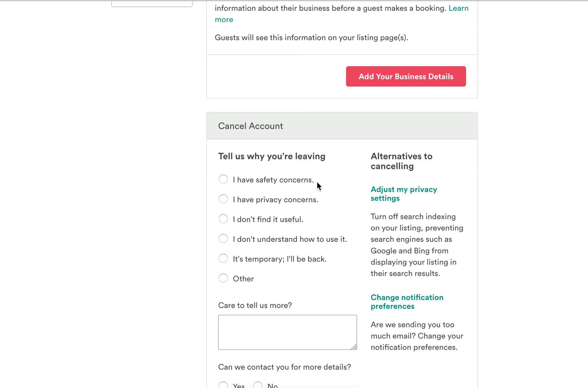Click the Cancel Account section header
The image size is (588, 388).
pyautogui.click(x=250, y=126)
